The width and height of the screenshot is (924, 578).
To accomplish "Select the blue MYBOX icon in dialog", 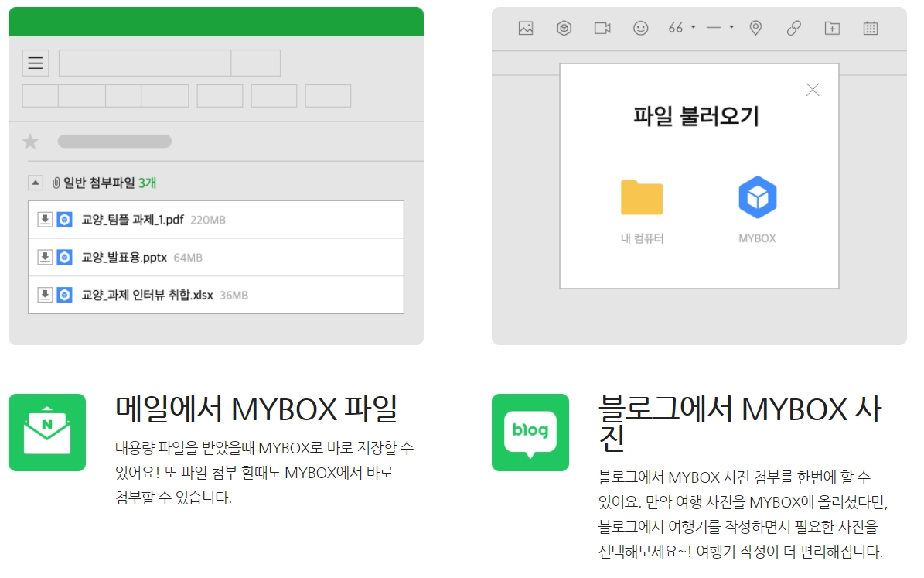I will [757, 197].
